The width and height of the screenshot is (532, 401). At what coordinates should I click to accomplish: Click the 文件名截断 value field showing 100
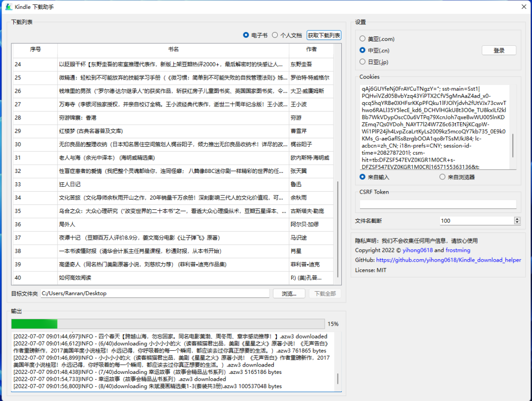(x=477, y=221)
